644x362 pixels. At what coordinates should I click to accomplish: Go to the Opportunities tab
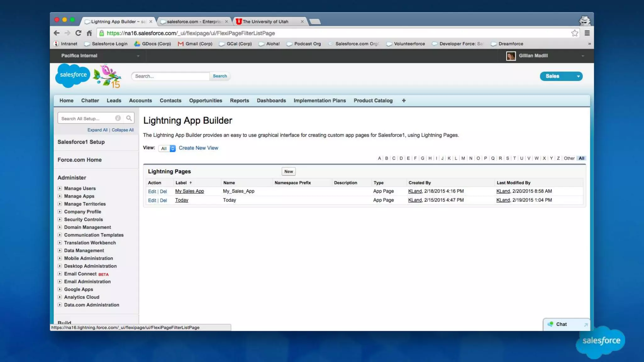[x=205, y=101]
